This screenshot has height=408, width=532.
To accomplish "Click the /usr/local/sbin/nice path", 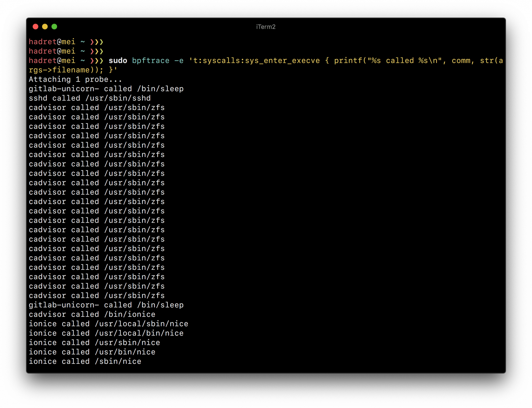I will point(141,324).
